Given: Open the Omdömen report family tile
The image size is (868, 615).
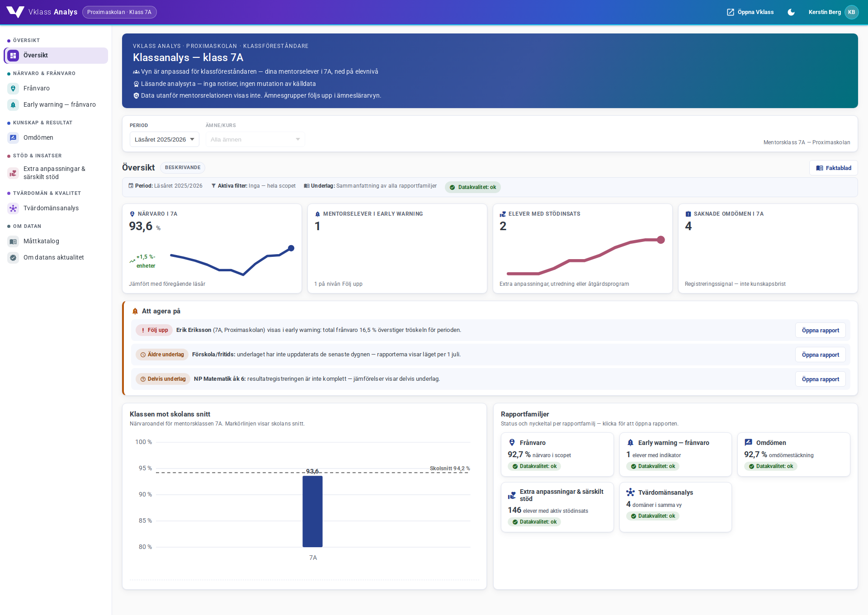Looking at the screenshot, I should tap(794, 454).
